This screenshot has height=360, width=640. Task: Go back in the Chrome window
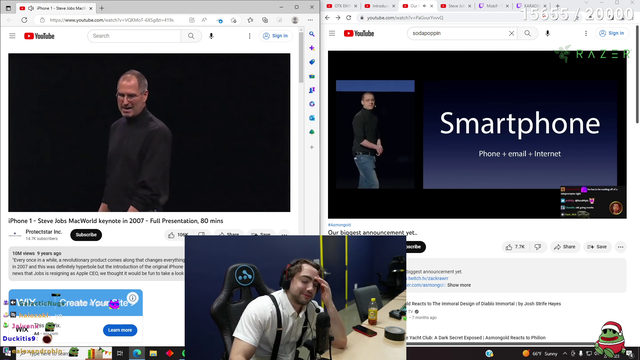tap(327, 18)
